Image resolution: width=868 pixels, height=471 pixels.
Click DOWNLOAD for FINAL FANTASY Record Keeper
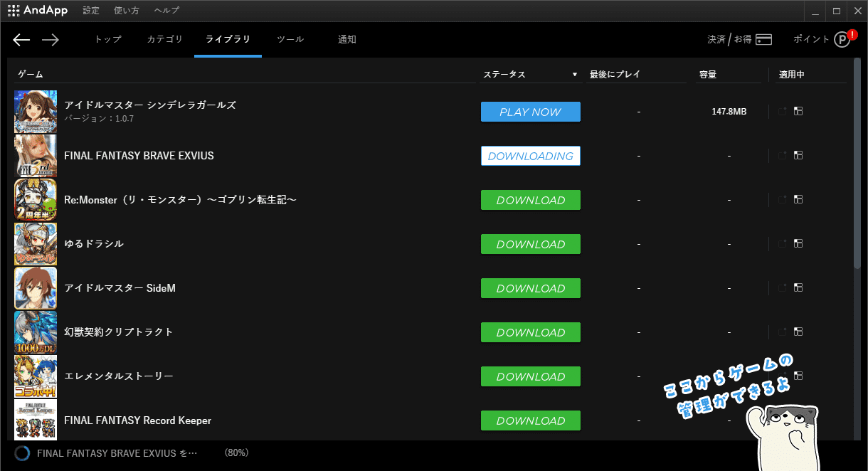531,421
